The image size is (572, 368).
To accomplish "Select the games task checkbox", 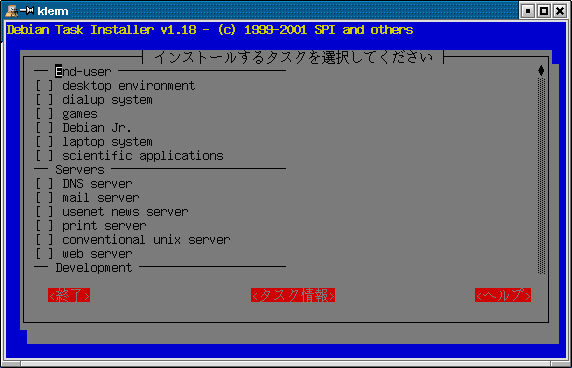I will (45, 114).
